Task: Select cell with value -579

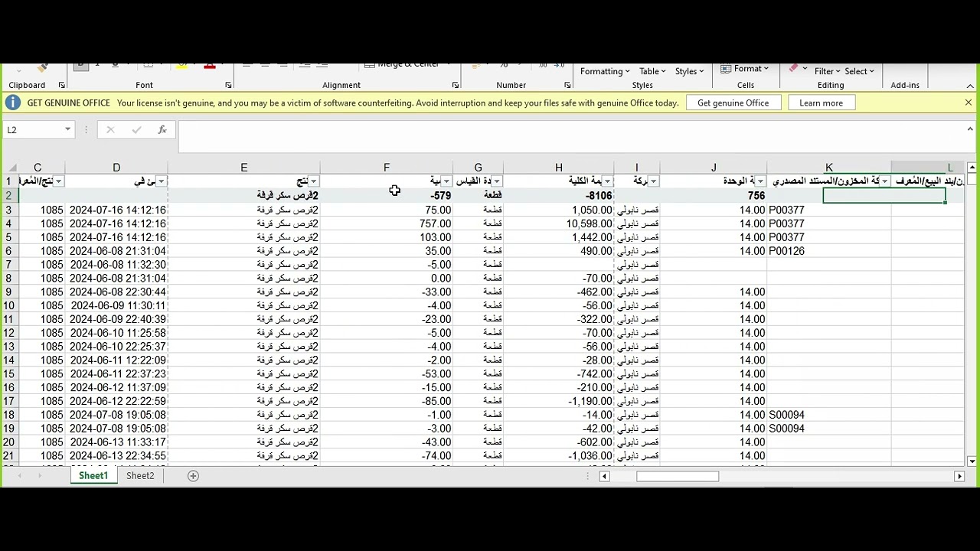Action: pyautogui.click(x=386, y=196)
